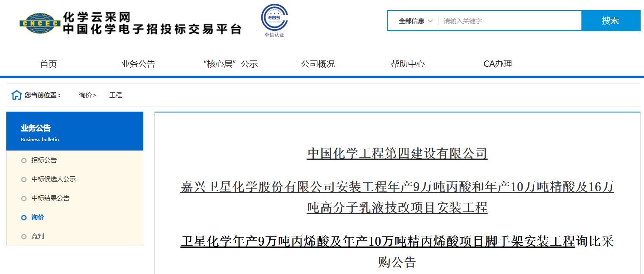644x274 pixels.
Task: Open the 首页 navigation tab
Action: (x=48, y=64)
